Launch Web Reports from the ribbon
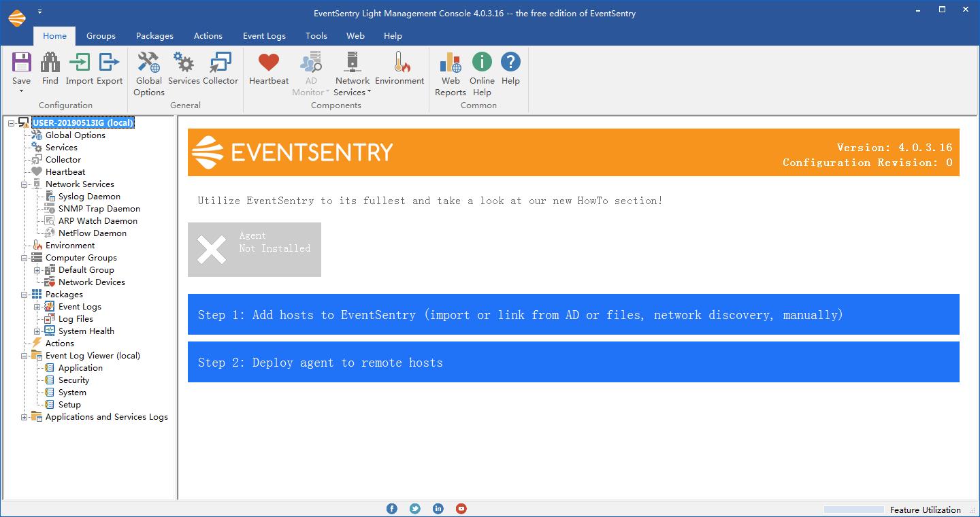 (450, 63)
